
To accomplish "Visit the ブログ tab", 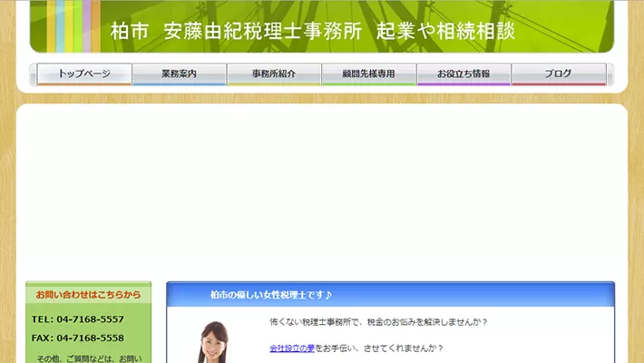I will point(558,74).
